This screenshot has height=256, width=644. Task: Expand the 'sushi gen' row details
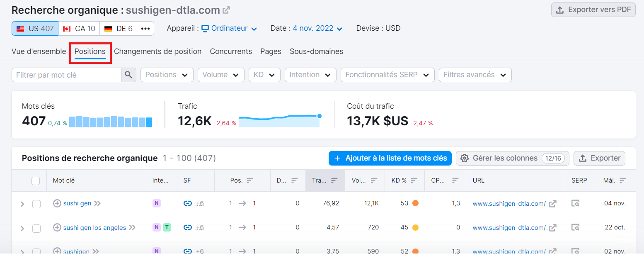click(22, 204)
